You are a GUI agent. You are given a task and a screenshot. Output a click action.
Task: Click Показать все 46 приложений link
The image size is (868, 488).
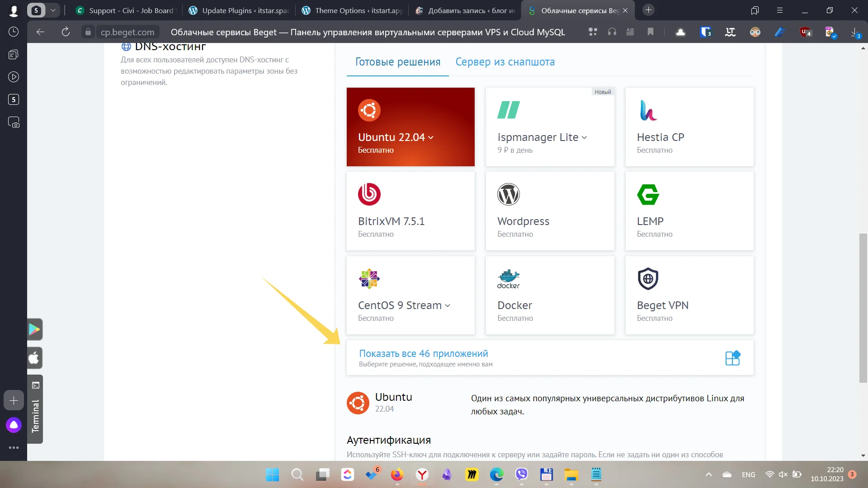click(x=424, y=353)
